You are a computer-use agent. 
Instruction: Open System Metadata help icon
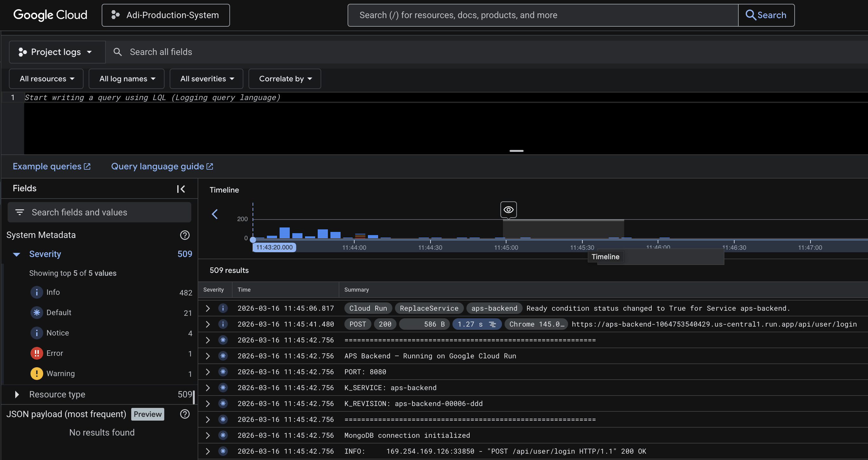pos(185,235)
